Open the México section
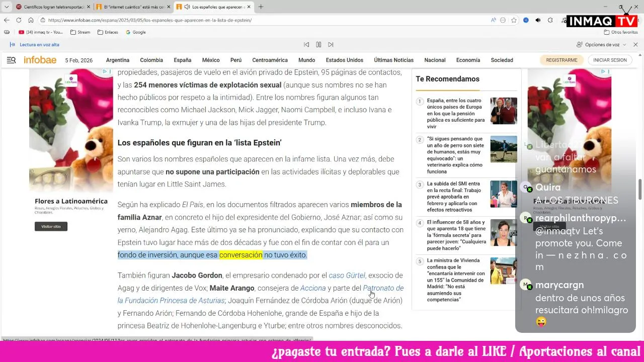The height and width of the screenshot is (362, 644). tap(211, 60)
